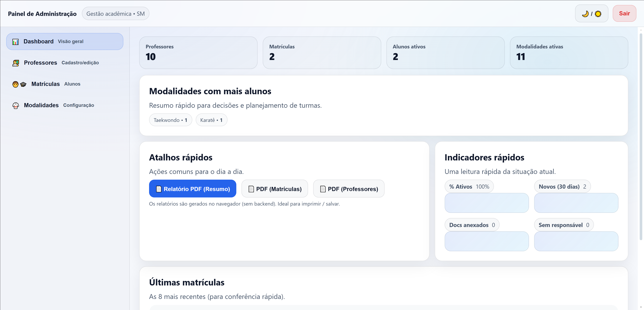This screenshot has height=310, width=644.
Task: Click document icon on Relatório PDF (Resumo)
Action: click(159, 189)
